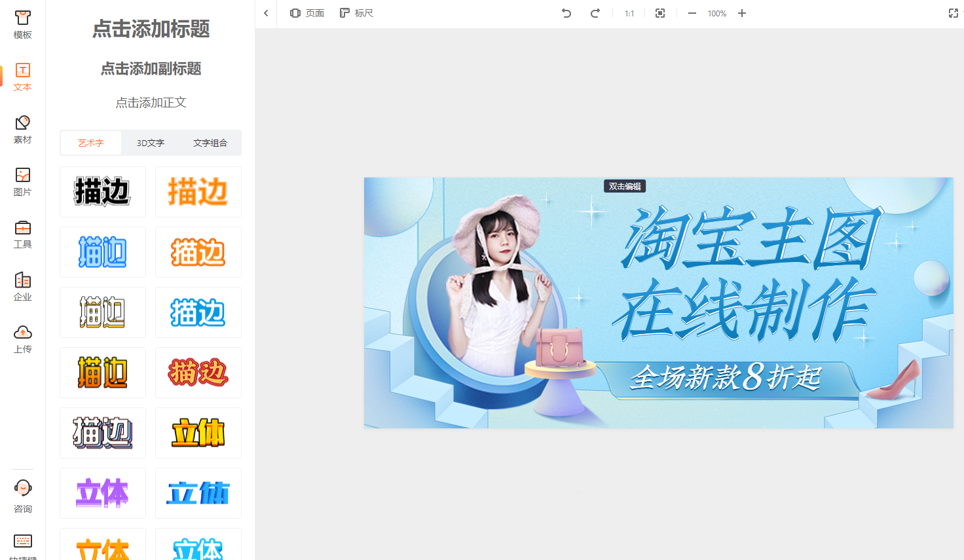Select the 文本 text sidebar icon
This screenshot has height=560, width=964.
tap(22, 77)
